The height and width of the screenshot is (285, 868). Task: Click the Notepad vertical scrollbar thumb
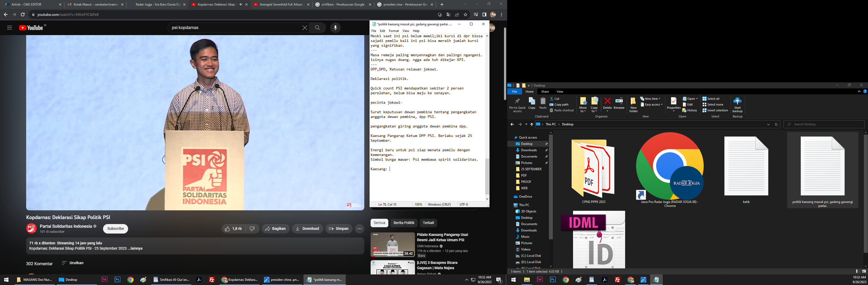pyautogui.click(x=487, y=176)
